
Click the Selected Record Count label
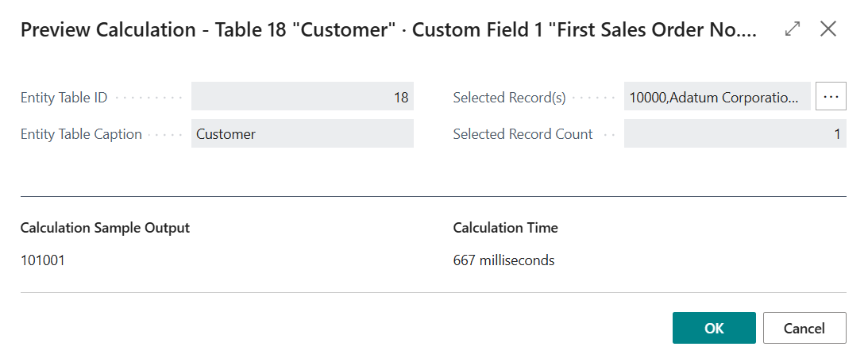click(523, 134)
